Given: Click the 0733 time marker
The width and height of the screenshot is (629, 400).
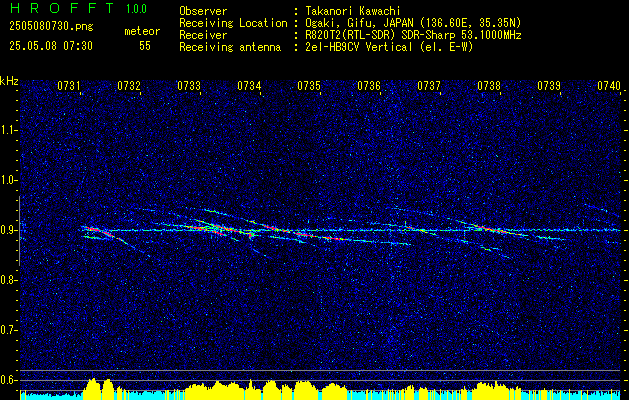Looking at the screenshot, I should (189, 85).
